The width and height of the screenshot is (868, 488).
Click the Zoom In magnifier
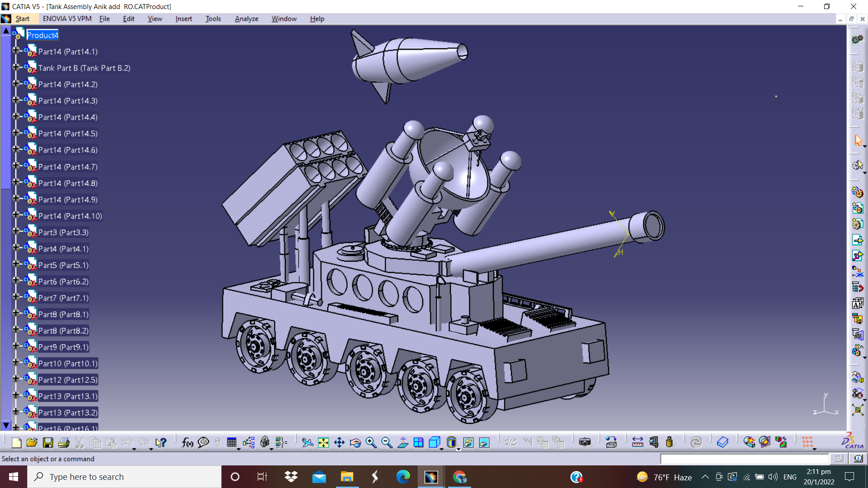(371, 442)
